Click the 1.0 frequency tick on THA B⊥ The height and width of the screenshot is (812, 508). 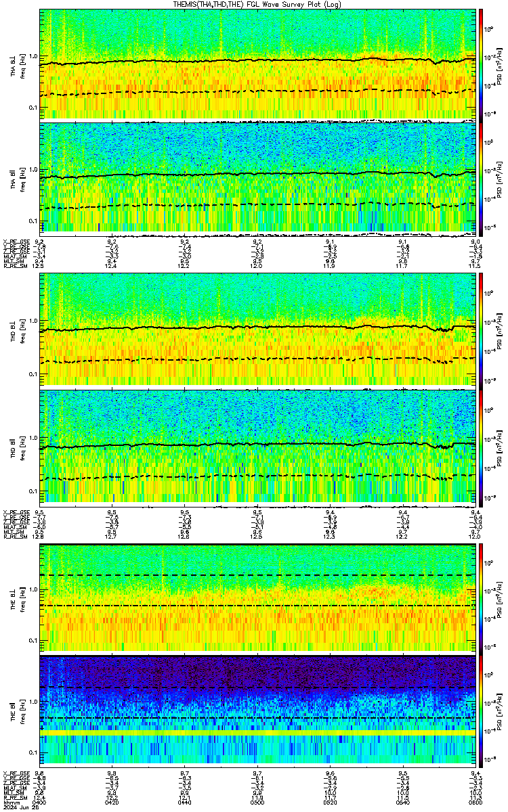(x=33, y=56)
